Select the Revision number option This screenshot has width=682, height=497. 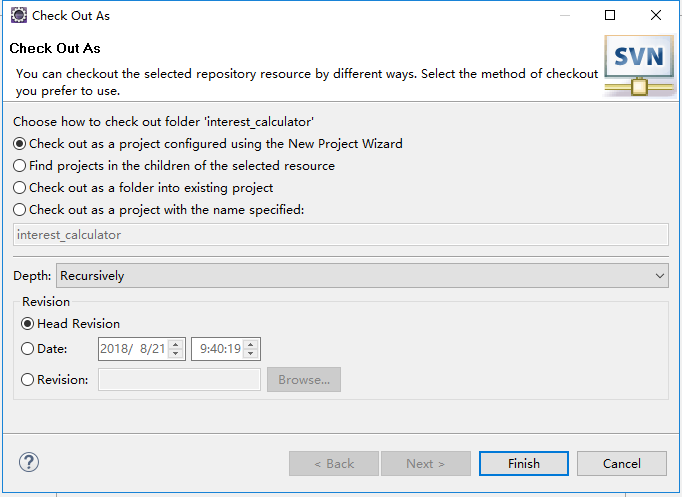[x=28, y=380]
